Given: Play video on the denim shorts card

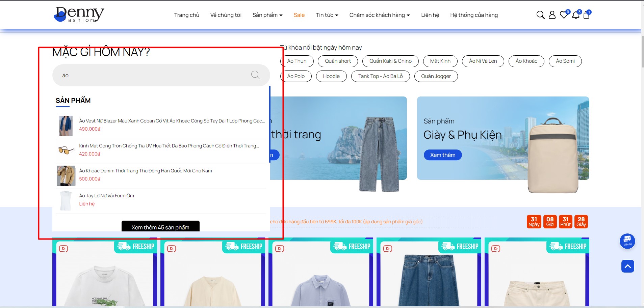Looking at the screenshot, I should (388, 249).
